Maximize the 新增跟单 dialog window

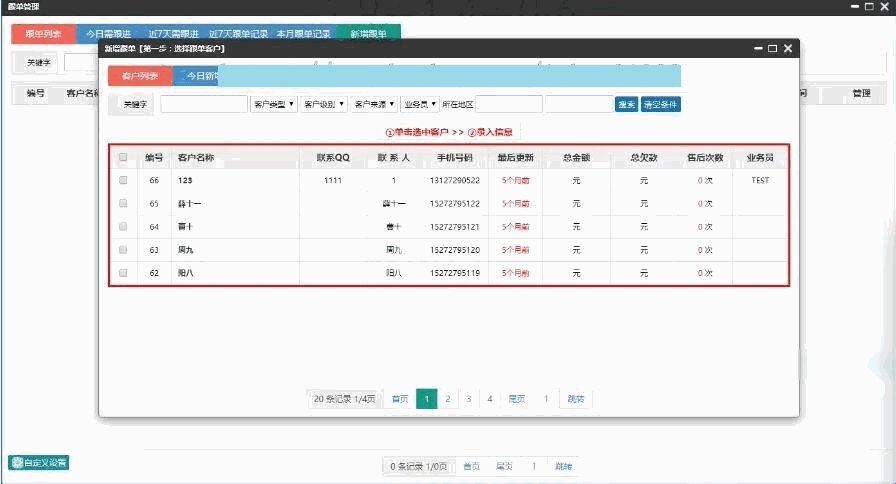[772, 48]
